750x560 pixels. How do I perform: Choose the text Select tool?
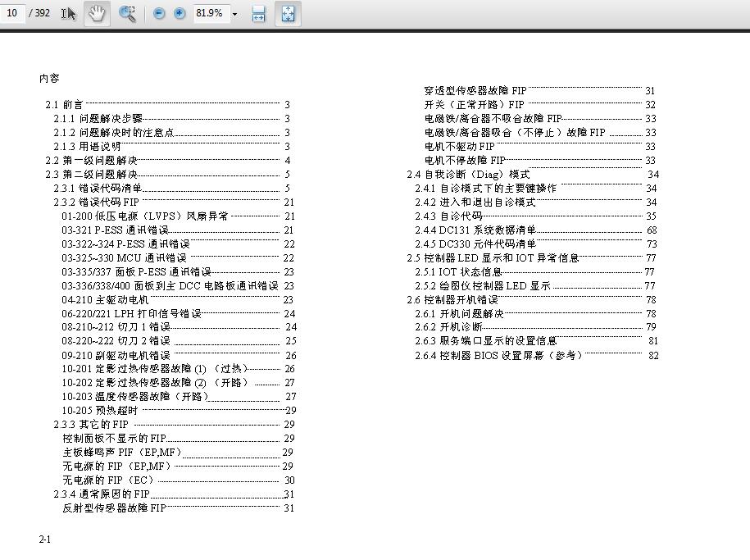pos(69,14)
